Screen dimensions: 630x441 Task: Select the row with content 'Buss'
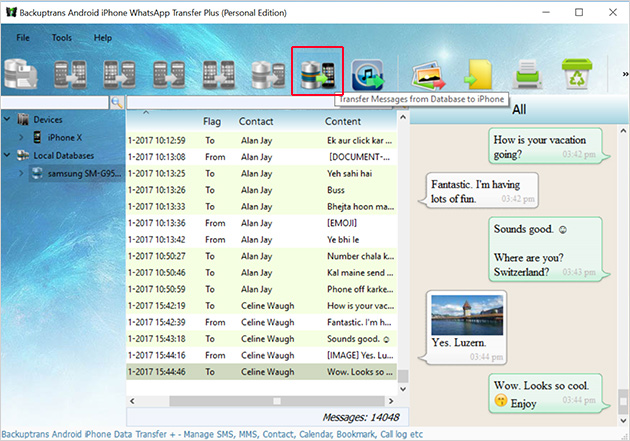point(262,190)
